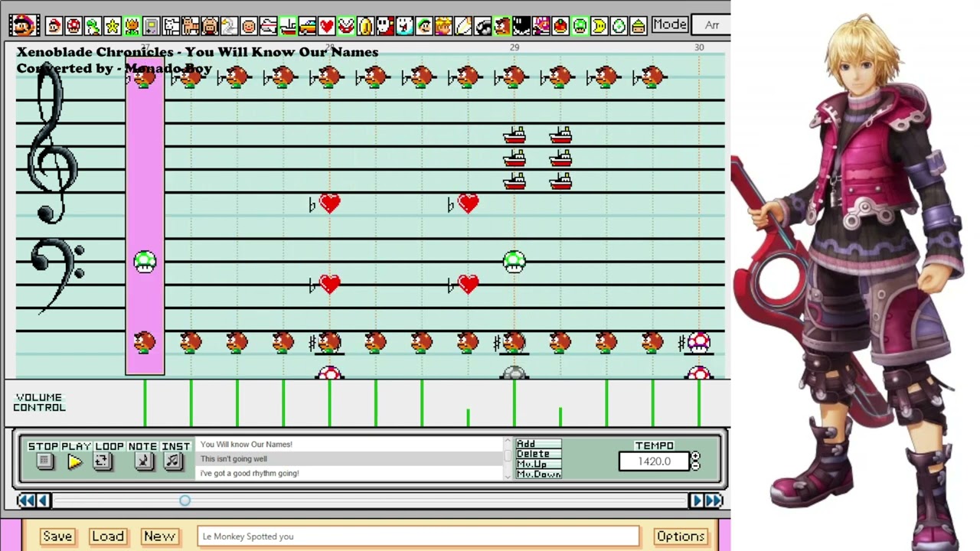
Task: Select the Star instrument icon
Action: tap(113, 26)
